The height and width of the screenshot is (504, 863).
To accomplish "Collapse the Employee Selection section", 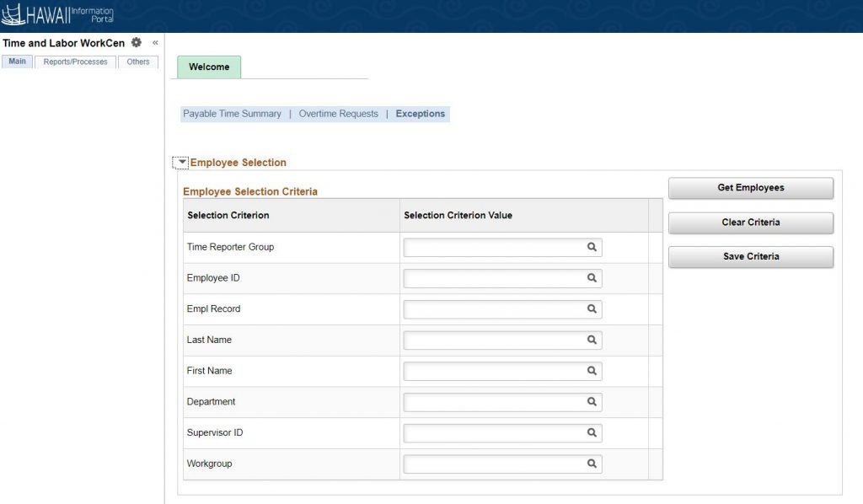I will pos(182,162).
